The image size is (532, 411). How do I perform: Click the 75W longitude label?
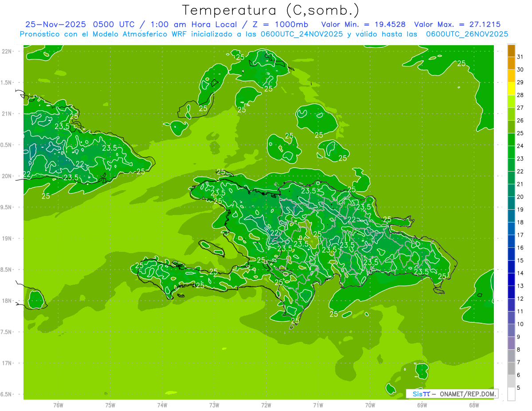point(110,405)
